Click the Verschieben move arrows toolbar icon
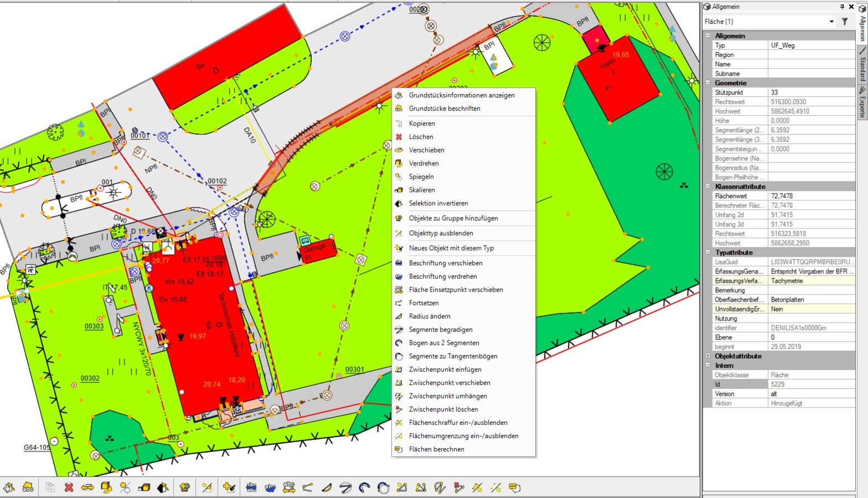This screenshot has width=868, height=498. tap(87, 487)
